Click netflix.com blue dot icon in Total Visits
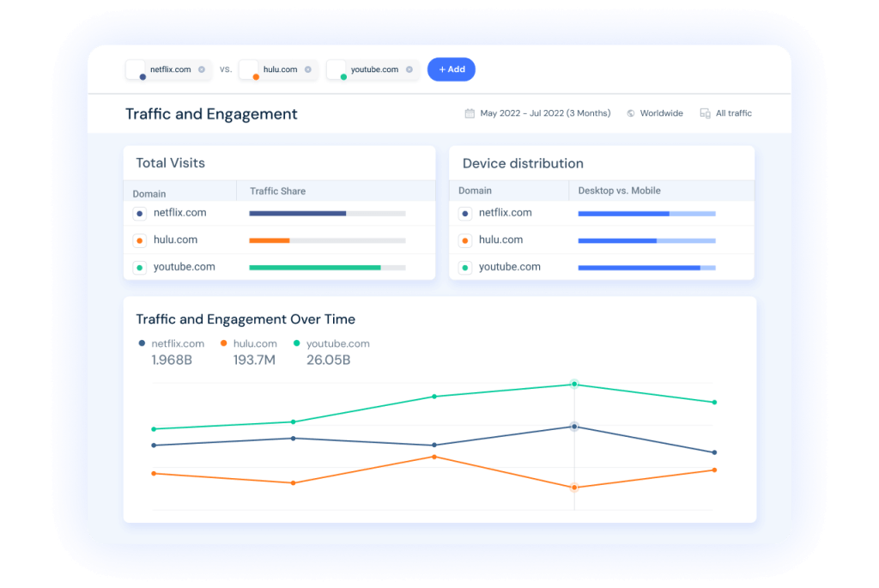The height and width of the screenshot is (588, 879). point(140,214)
